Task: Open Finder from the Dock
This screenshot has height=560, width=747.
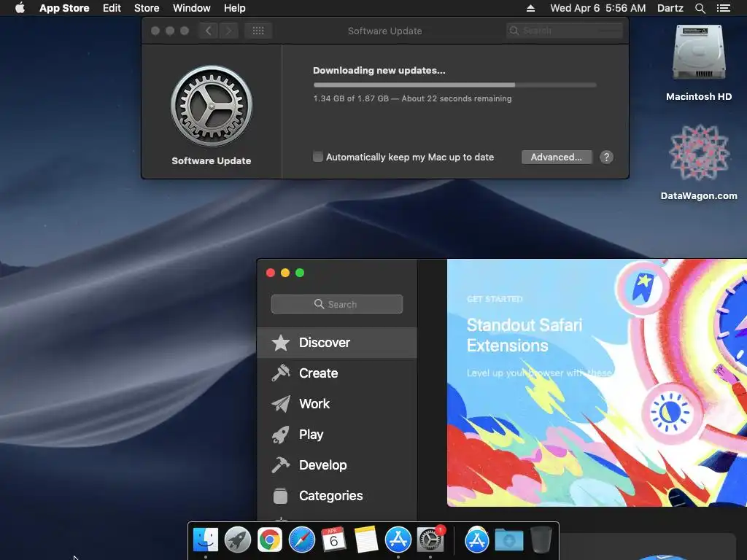Action: tap(206, 540)
